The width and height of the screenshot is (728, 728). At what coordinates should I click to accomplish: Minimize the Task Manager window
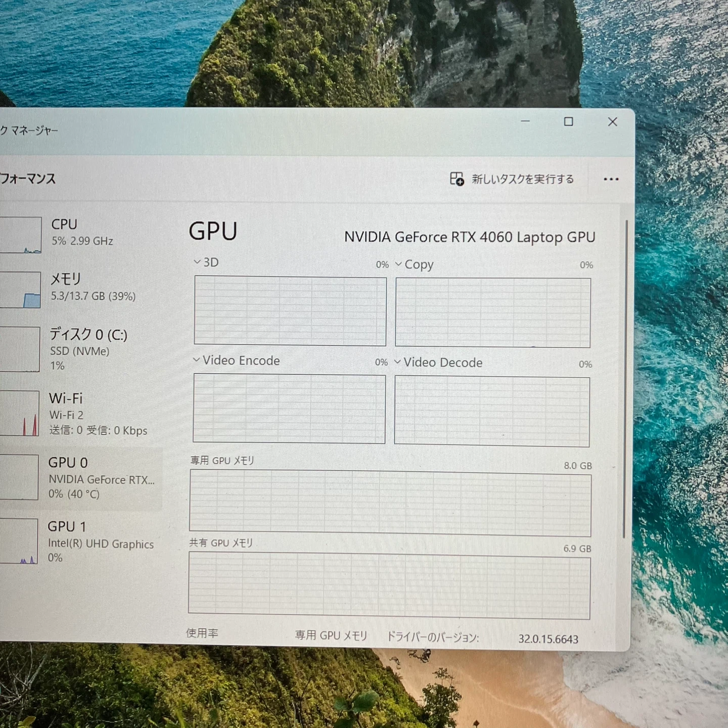coord(525,121)
